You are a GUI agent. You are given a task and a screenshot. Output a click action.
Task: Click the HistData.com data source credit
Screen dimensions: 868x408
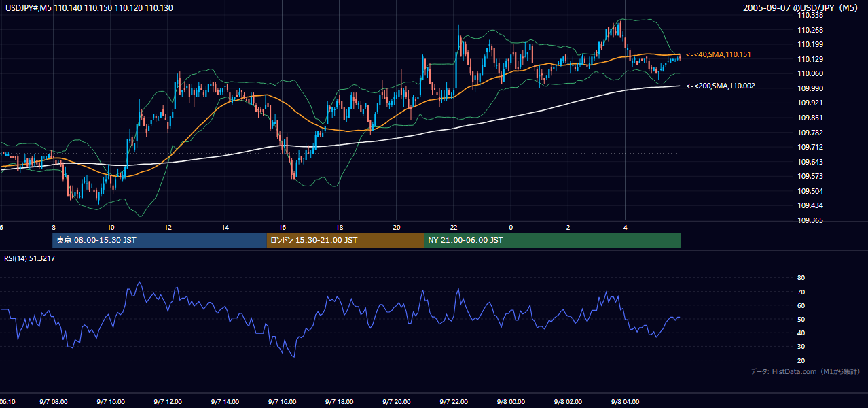pyautogui.click(x=806, y=371)
